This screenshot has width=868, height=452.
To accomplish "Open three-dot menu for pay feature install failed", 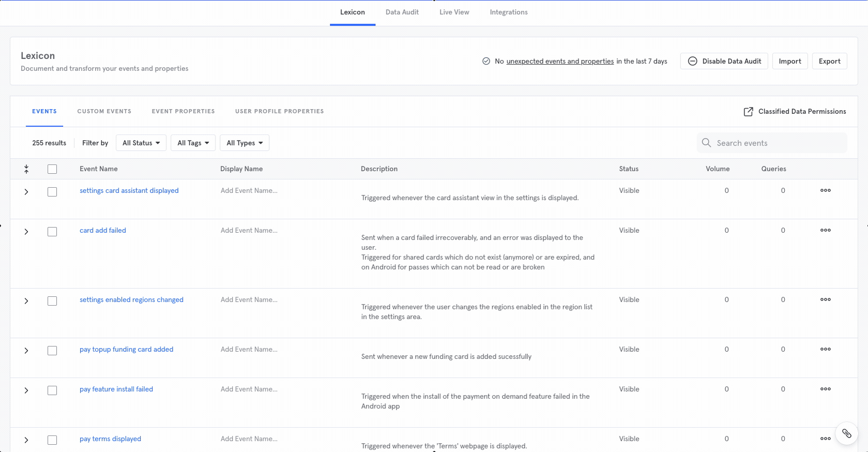I will [x=825, y=389].
